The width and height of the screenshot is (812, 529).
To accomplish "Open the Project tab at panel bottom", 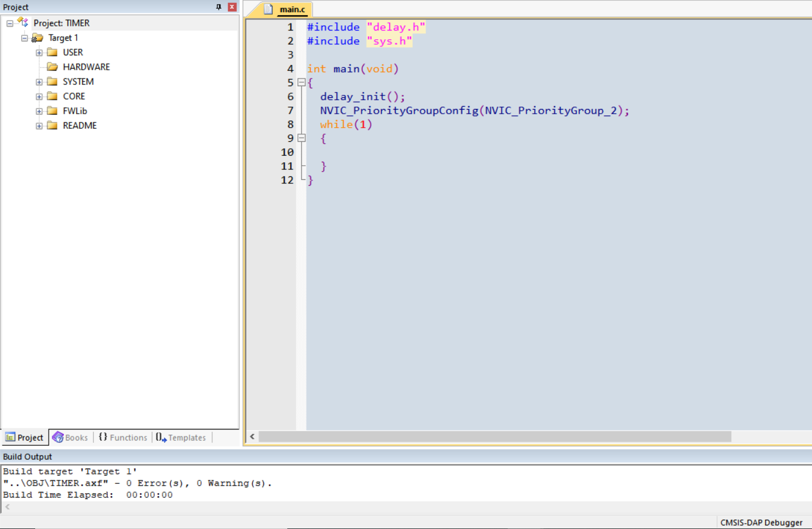I will pyautogui.click(x=25, y=438).
